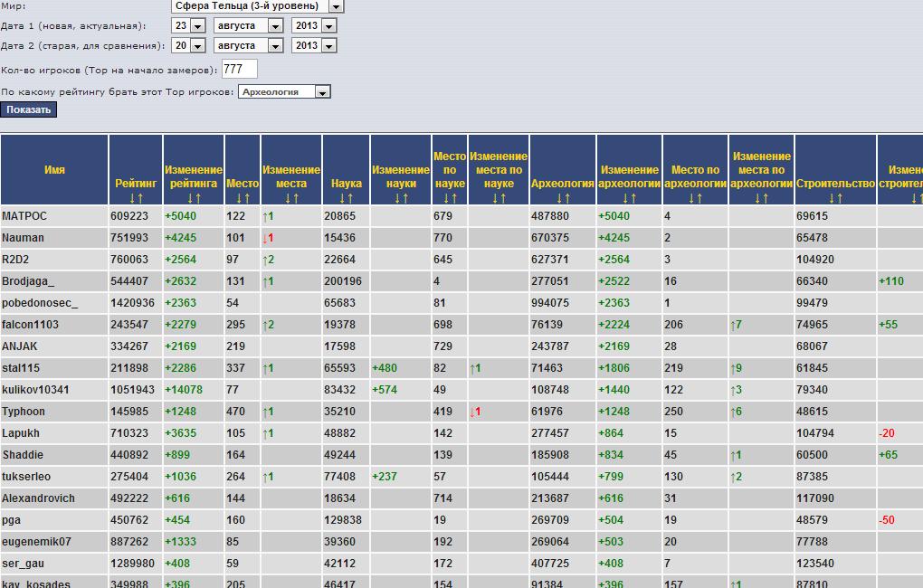Screen dimensions: 923x588
Task: Click the down sort arrow under Рейтинг
Action: pyautogui.click(x=131, y=198)
